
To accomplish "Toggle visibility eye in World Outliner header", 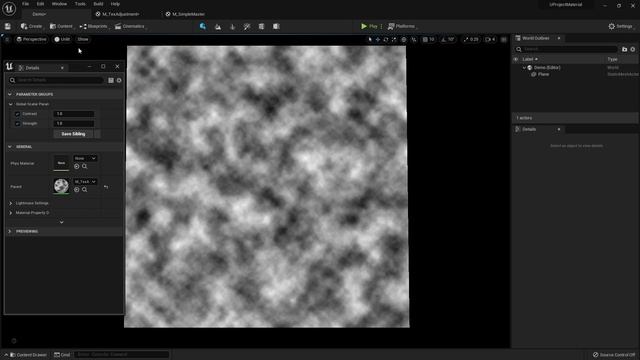I will pos(516,59).
